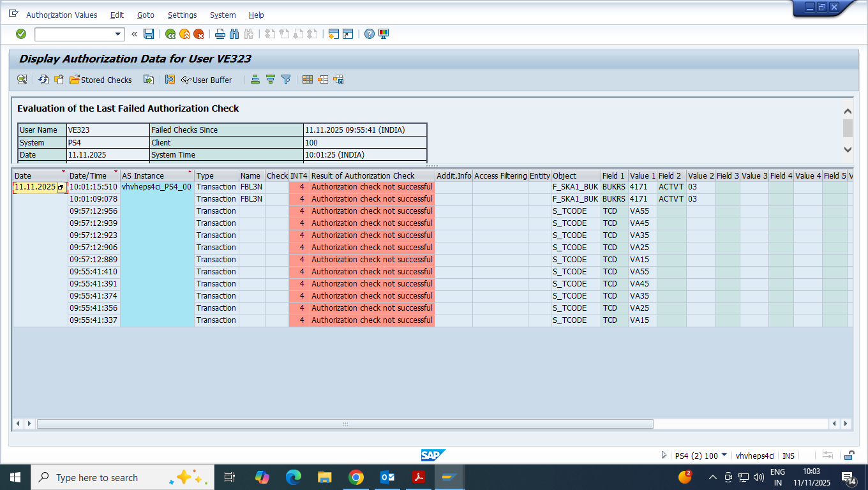Click the green Enter checkmark icon
Image resolution: width=868 pixels, height=490 pixels.
point(21,34)
